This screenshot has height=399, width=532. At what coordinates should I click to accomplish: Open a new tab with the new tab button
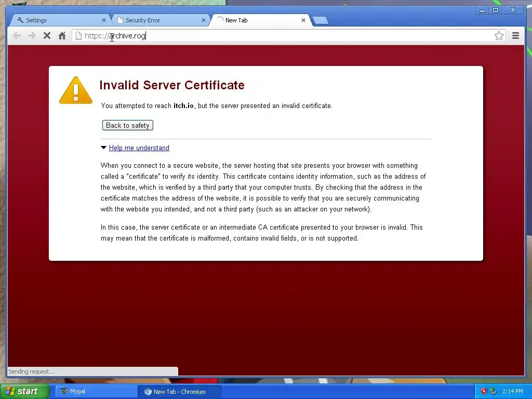click(320, 20)
